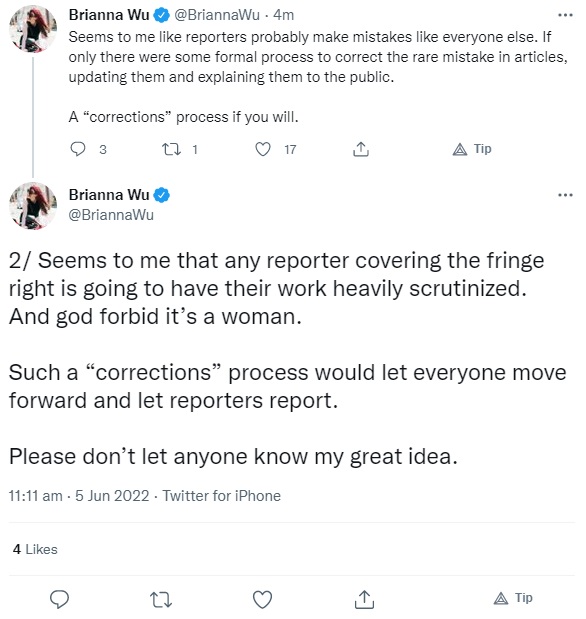Open more options menu on main tweet

click(x=565, y=195)
